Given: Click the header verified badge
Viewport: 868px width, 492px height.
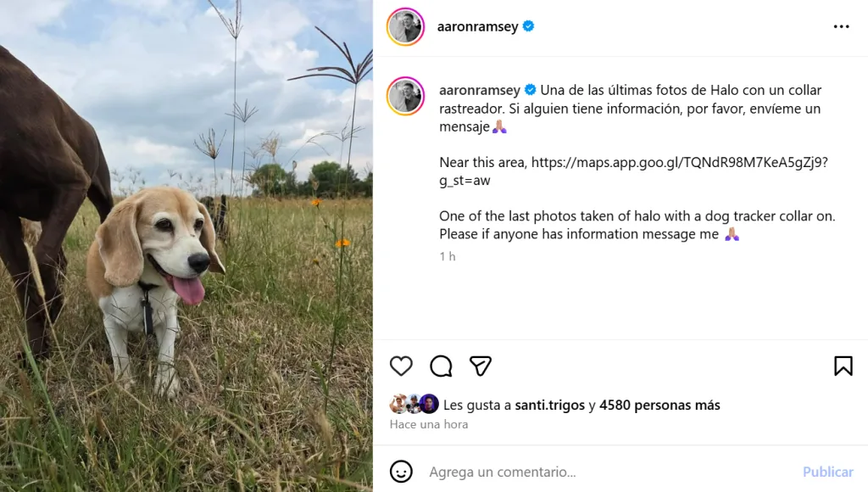Looking at the screenshot, I should click(x=529, y=26).
